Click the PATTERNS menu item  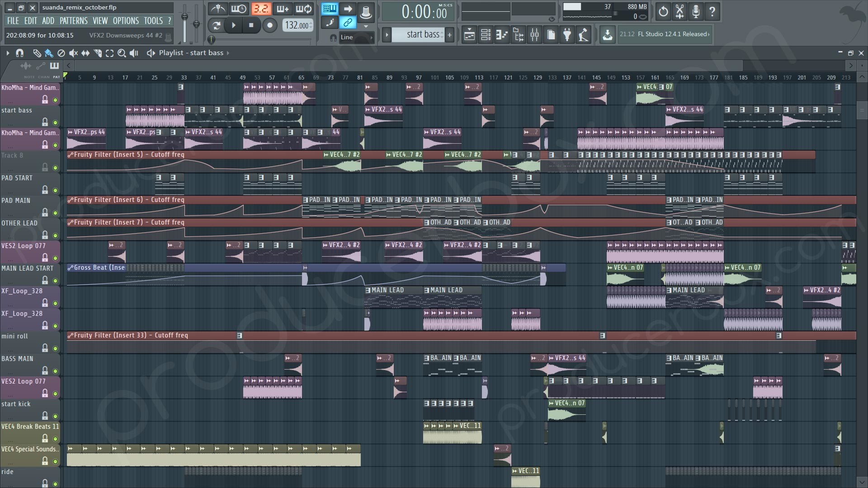[x=73, y=20]
